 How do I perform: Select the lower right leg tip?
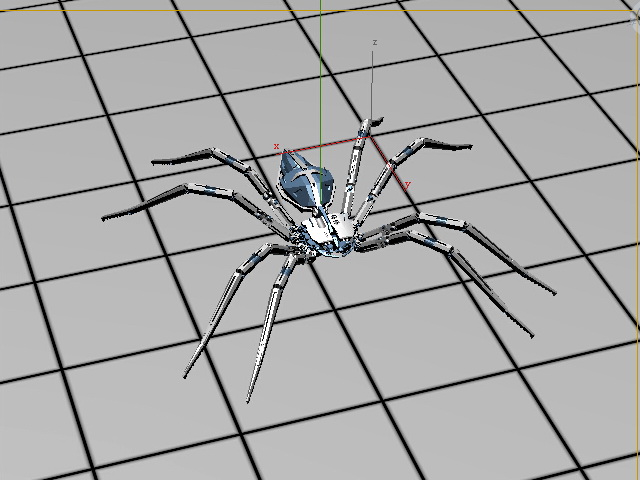click(x=531, y=335)
